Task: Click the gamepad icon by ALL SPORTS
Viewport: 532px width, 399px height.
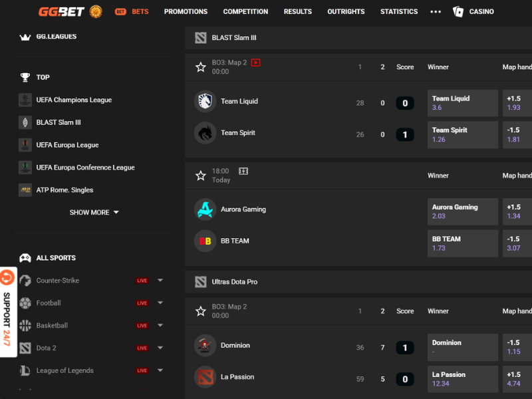Action: pos(25,258)
